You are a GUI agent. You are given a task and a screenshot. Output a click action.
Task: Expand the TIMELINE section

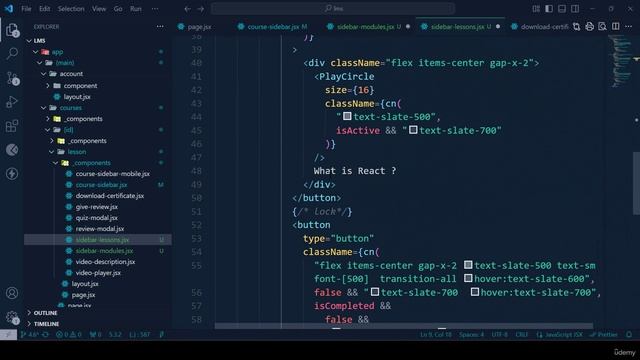[x=46, y=324]
